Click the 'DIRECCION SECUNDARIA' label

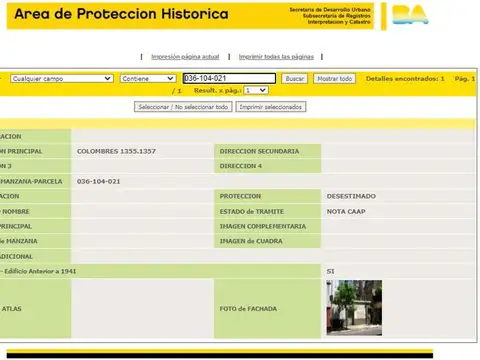click(259, 151)
